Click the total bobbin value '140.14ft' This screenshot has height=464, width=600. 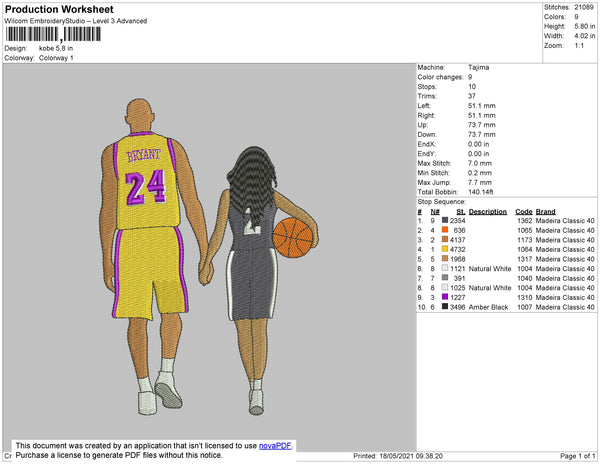[481, 192]
